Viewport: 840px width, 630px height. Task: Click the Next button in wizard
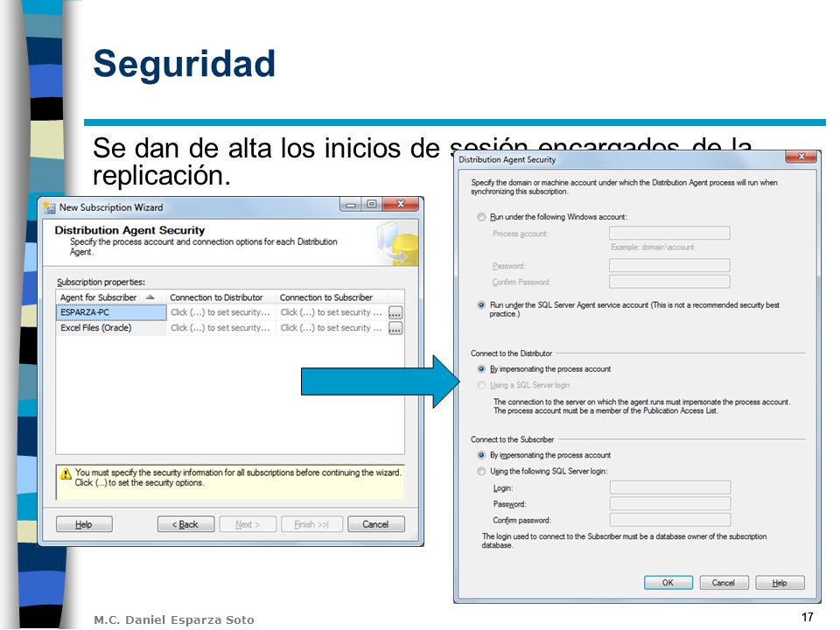click(248, 524)
